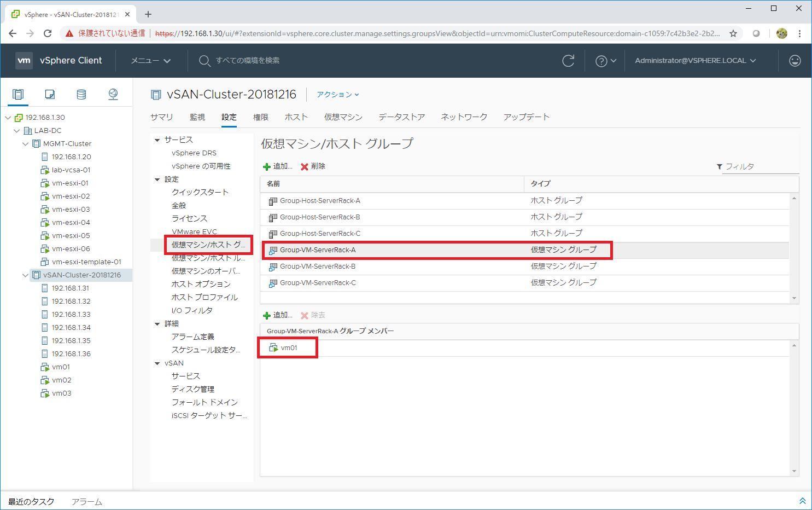Image resolution: width=812 pixels, height=510 pixels.
Task: Open クイックスタート settings page
Action: [x=200, y=193]
